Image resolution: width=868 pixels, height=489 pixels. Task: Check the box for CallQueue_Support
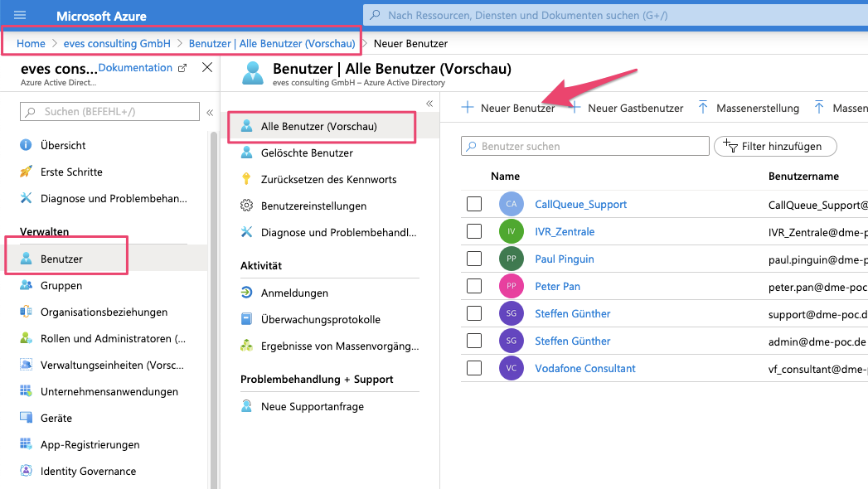click(474, 205)
